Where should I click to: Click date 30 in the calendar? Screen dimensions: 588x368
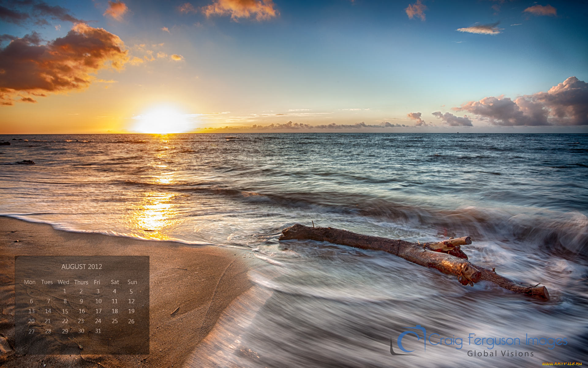coord(81,331)
